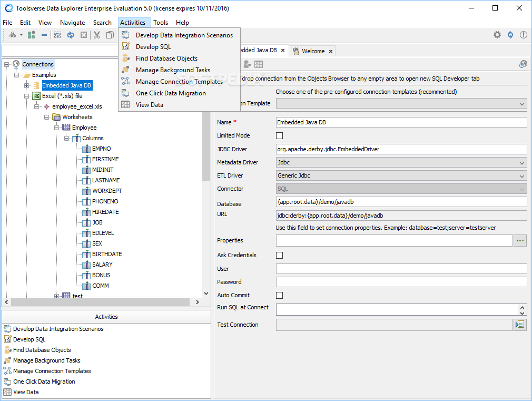The image size is (532, 401).
Task: Click the refresh arrows toolbar icon
Action: coord(71,35)
